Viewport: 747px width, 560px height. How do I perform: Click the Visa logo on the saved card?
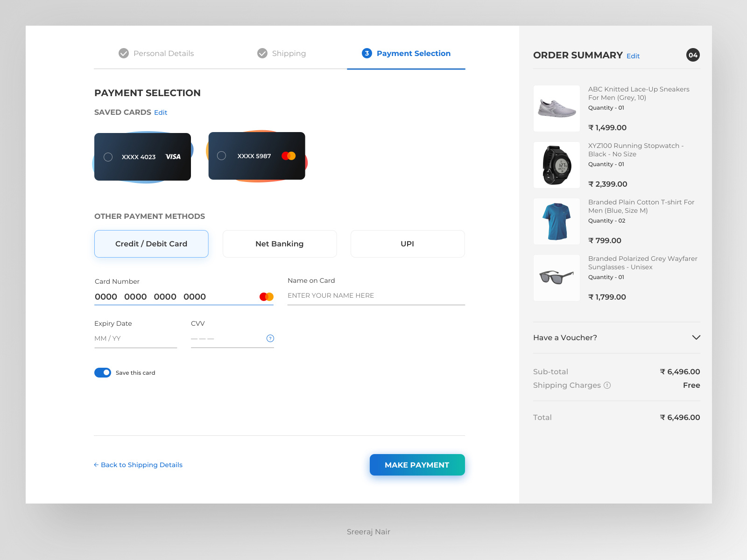pyautogui.click(x=173, y=157)
